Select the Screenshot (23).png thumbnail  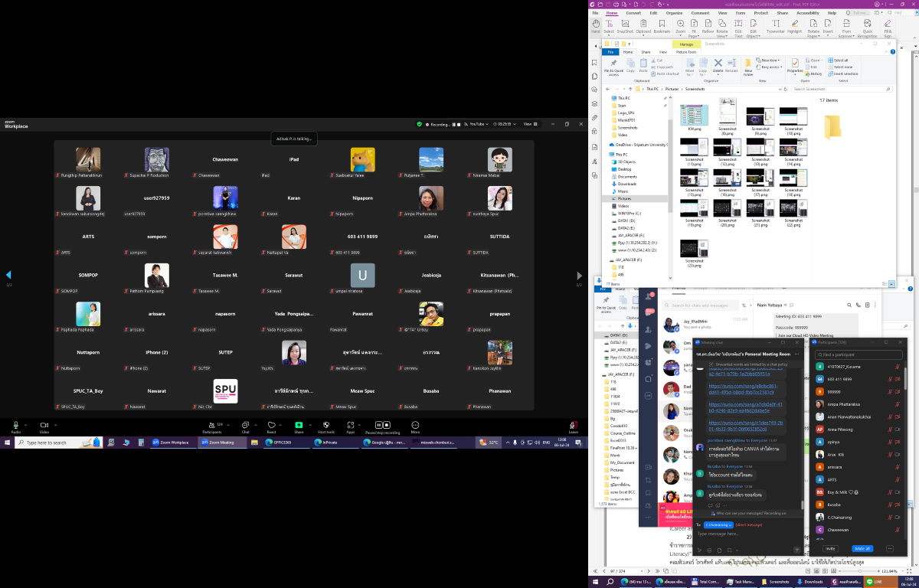point(695,253)
